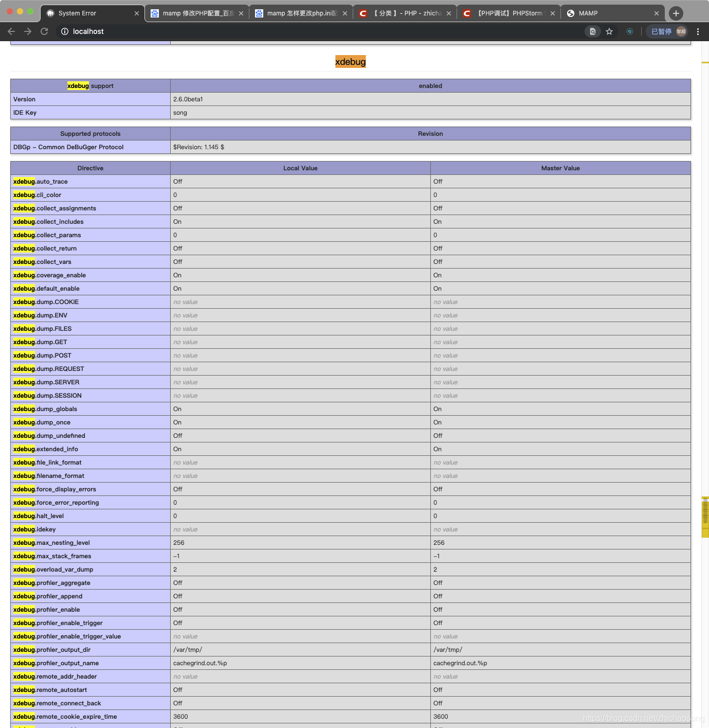Click the xdebug.overload_var_dump directive
709x728 pixels.
[53, 570]
